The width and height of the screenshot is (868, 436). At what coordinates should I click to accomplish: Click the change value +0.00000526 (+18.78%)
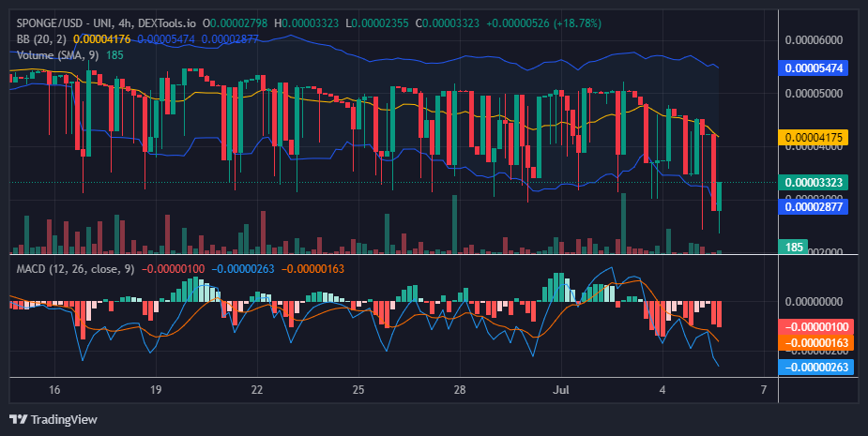click(x=543, y=23)
